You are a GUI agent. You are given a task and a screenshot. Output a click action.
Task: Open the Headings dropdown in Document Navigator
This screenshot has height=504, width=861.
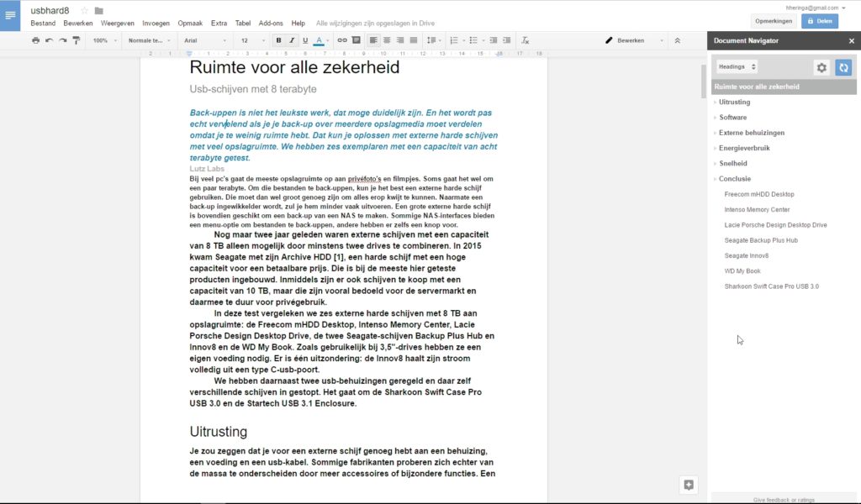[737, 66]
